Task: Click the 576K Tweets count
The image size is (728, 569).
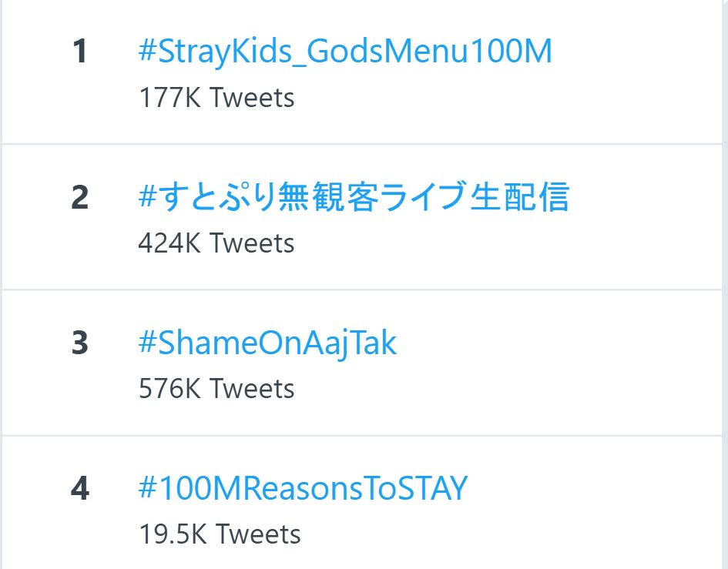Action: [216, 389]
